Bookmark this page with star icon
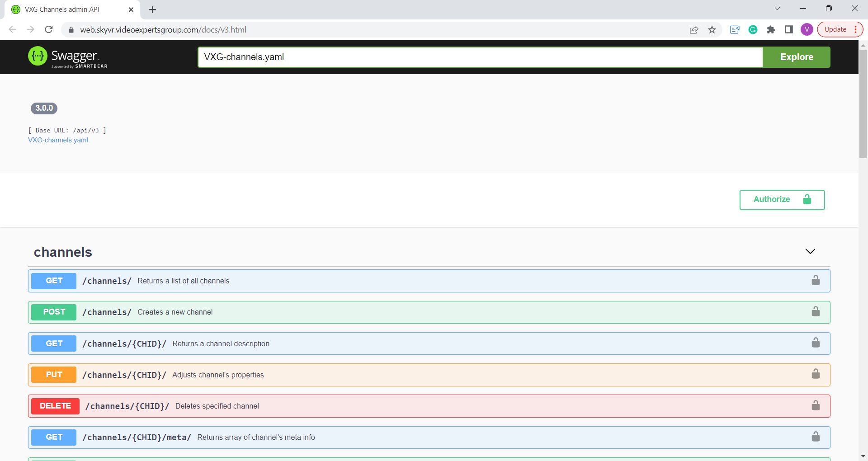This screenshot has height=461, width=868. coord(712,30)
